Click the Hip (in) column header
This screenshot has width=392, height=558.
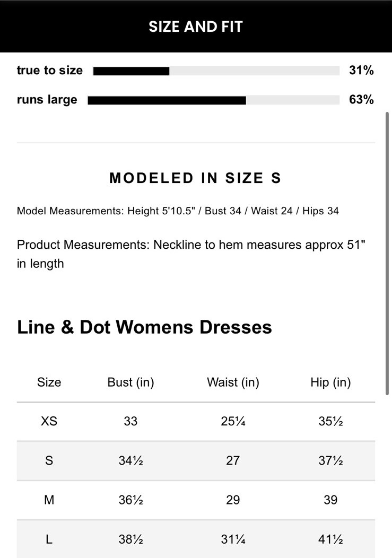[330, 382]
